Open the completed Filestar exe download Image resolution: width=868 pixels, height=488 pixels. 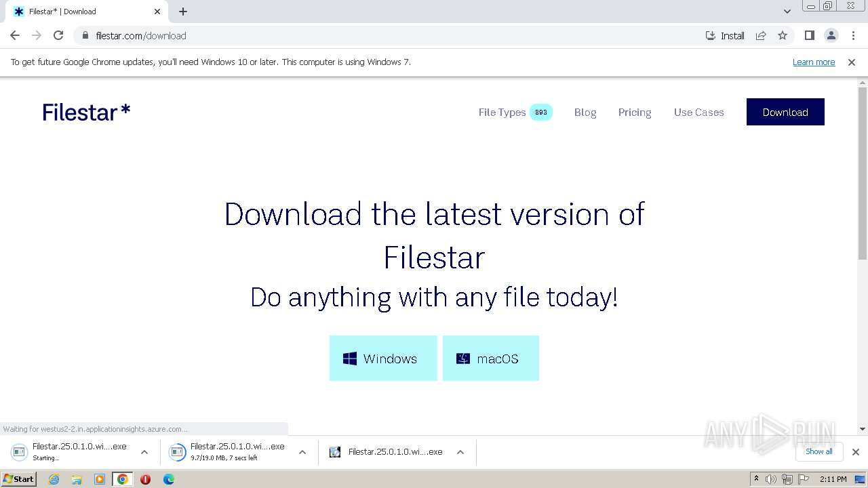385,451
